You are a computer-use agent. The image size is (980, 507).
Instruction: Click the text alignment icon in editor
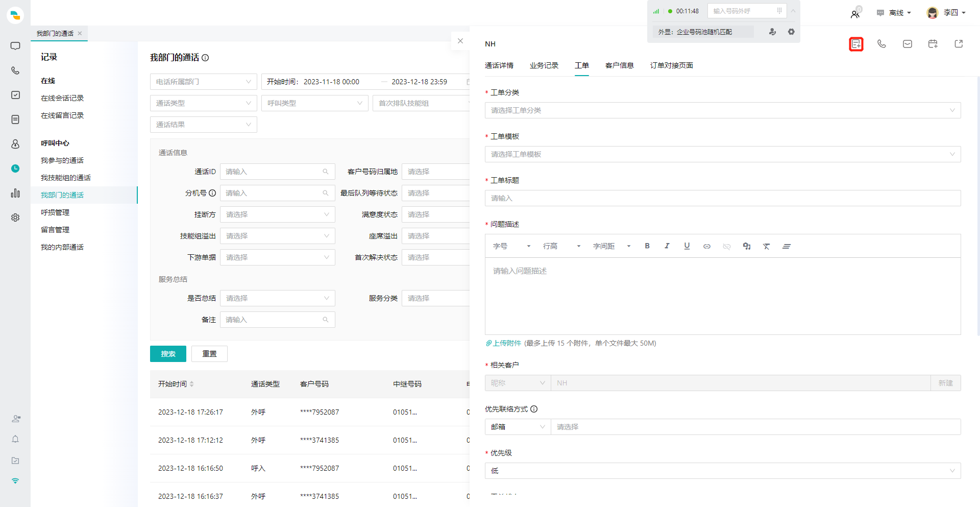(x=787, y=246)
